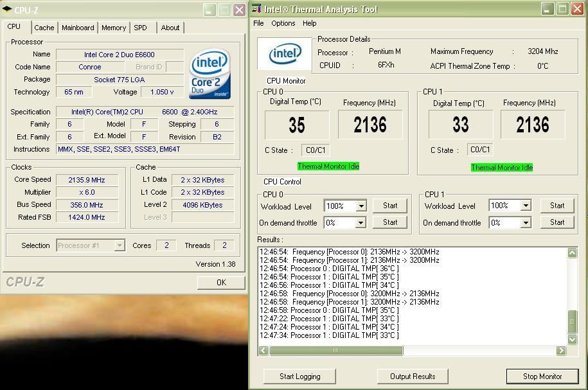Screen dimensions: 588x390
Task: Click the Intel logo in Thermal Analysis Tool
Action: tap(285, 53)
